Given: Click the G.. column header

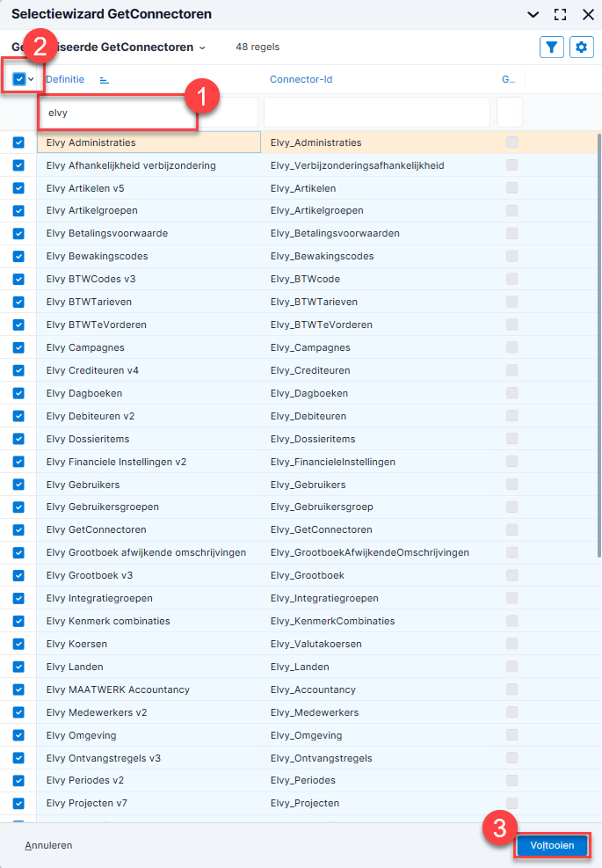Looking at the screenshot, I should coord(509,79).
